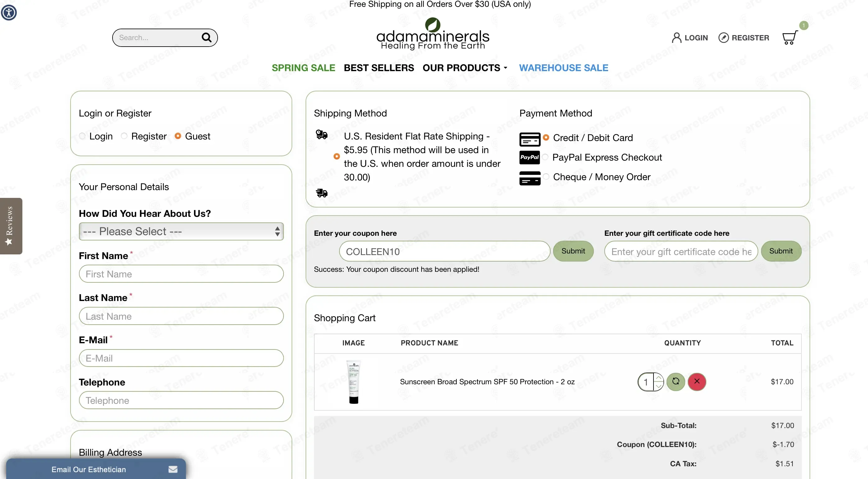Viewport: 868px width, 479px height.
Task: Go to WAREHOUSE SALE page
Action: [563, 68]
